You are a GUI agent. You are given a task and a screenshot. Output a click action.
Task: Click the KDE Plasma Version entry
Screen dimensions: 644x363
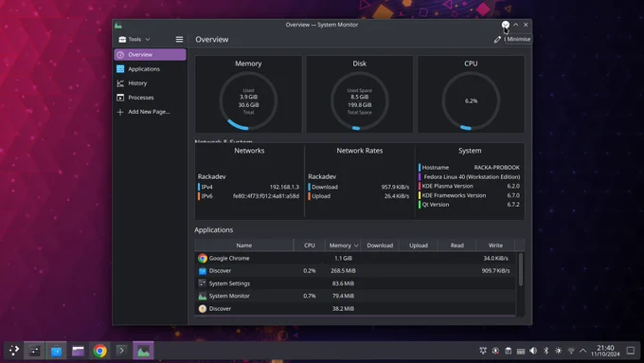click(x=470, y=186)
